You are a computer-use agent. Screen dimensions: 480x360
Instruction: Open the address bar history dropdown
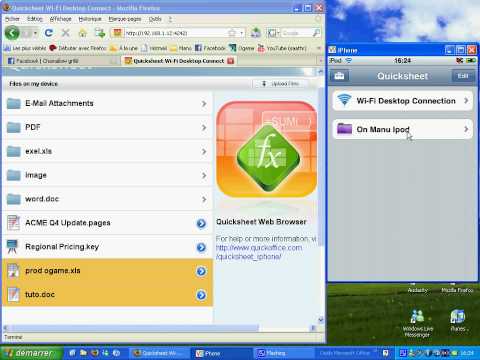point(242,33)
